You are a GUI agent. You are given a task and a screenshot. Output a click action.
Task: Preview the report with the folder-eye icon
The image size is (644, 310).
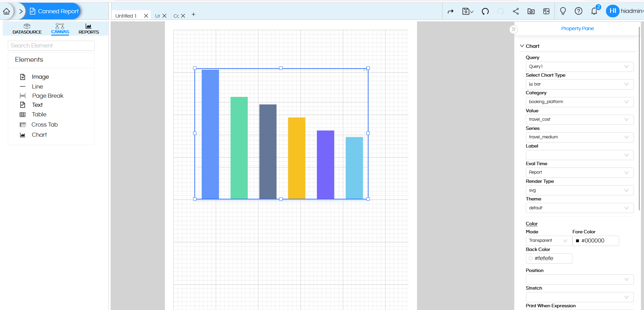click(x=531, y=11)
